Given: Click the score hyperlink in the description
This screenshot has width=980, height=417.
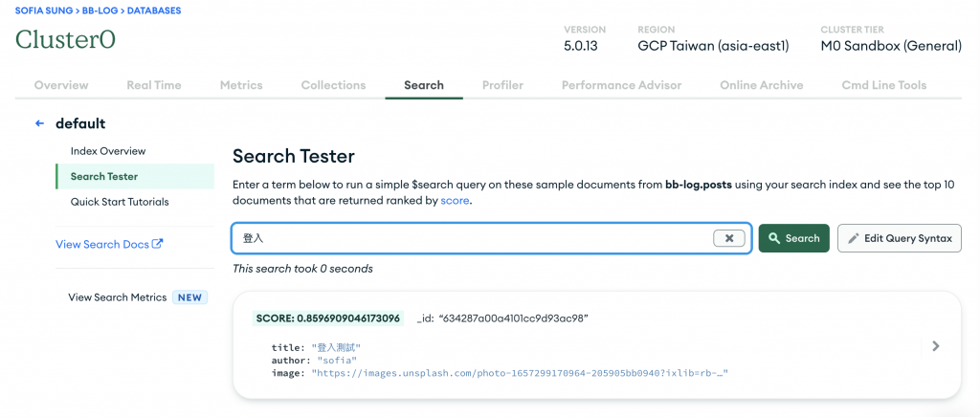Looking at the screenshot, I should point(455,202).
